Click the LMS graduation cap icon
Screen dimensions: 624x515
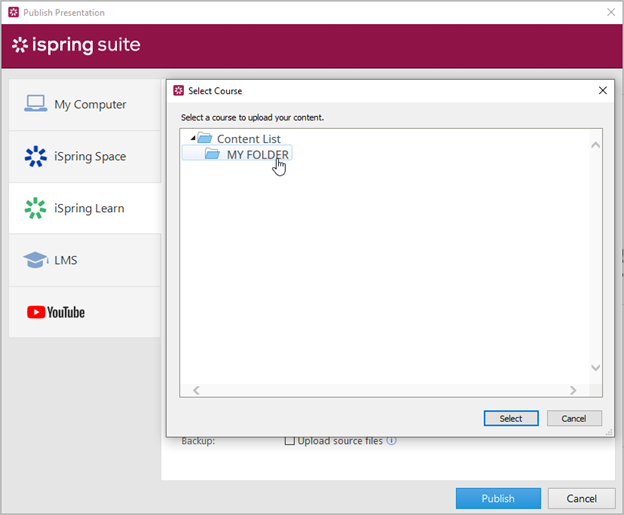[x=35, y=259]
